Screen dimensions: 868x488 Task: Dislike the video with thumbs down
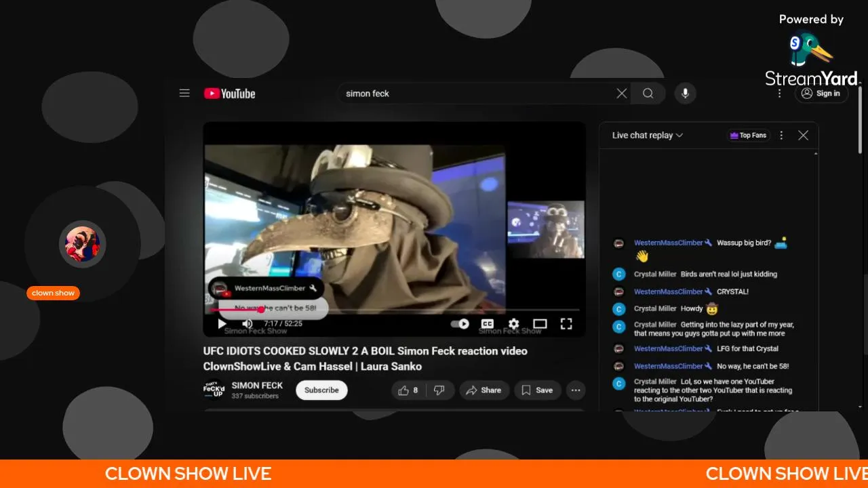pos(439,390)
